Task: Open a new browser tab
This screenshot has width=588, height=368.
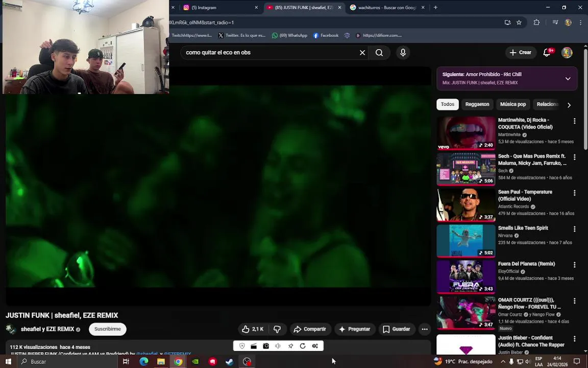Action: point(435,8)
